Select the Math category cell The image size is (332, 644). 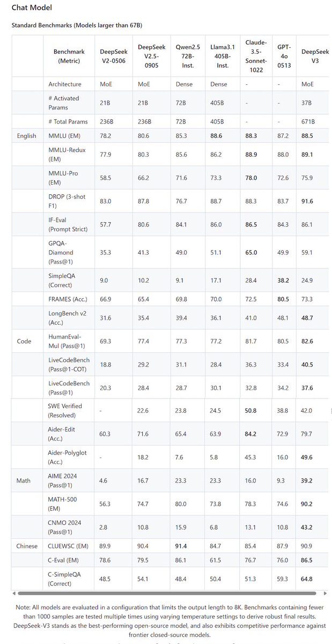(x=24, y=481)
